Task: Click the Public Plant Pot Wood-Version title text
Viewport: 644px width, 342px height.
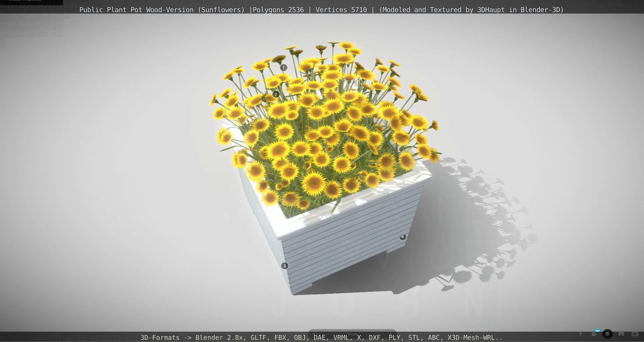Action: (162, 10)
